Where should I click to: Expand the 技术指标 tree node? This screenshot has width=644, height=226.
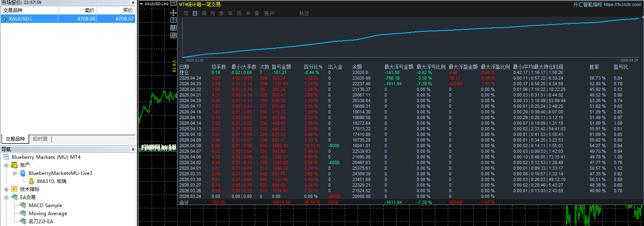click(6, 189)
